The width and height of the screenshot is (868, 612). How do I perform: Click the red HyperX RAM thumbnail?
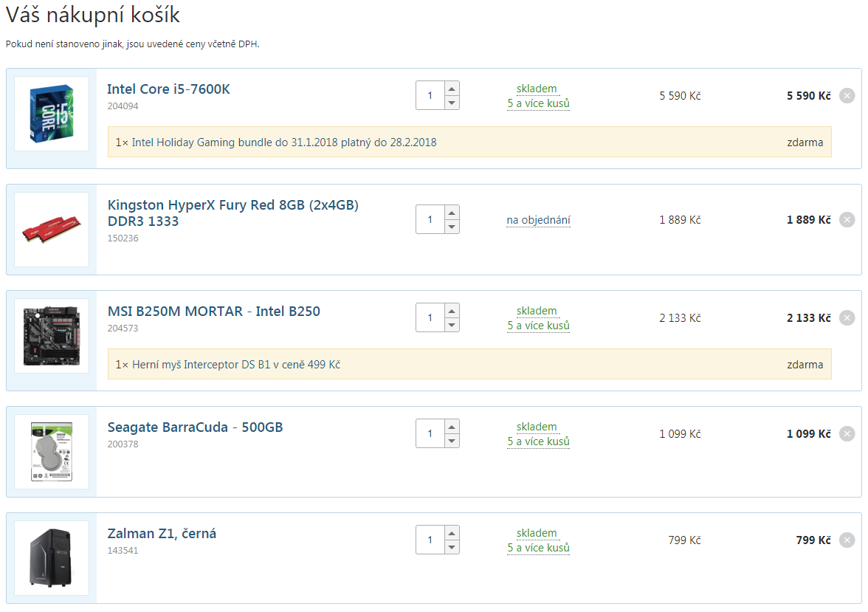coord(52,230)
